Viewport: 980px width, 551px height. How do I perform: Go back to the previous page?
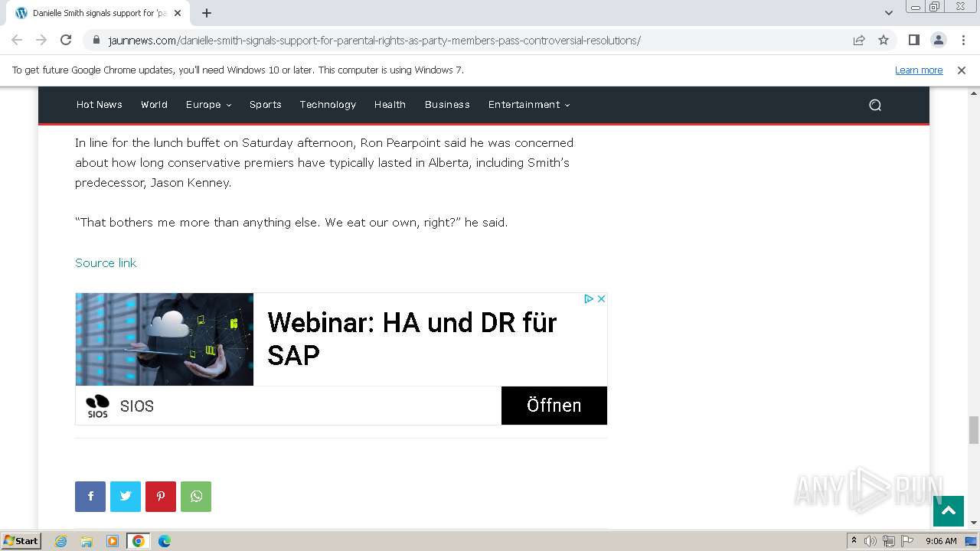17,40
